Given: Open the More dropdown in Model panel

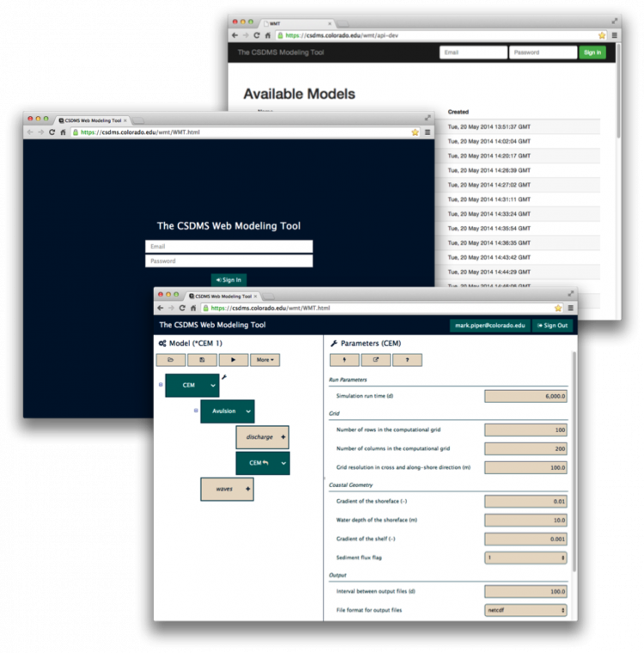Looking at the screenshot, I should (x=264, y=360).
